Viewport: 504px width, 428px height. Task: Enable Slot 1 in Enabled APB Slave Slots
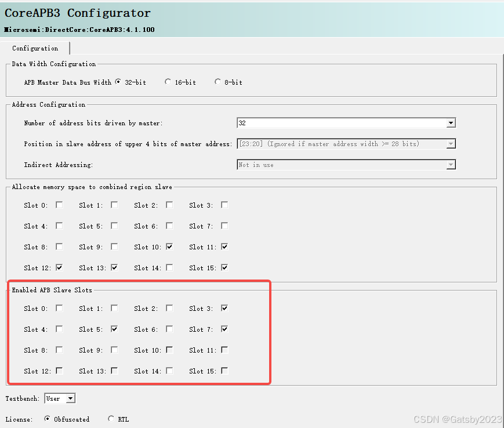pos(114,308)
